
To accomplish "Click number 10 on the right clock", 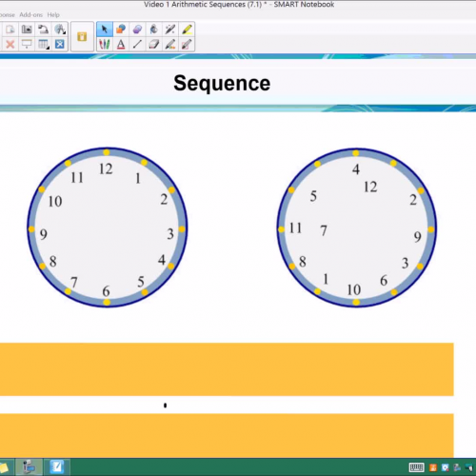I will tap(354, 289).
